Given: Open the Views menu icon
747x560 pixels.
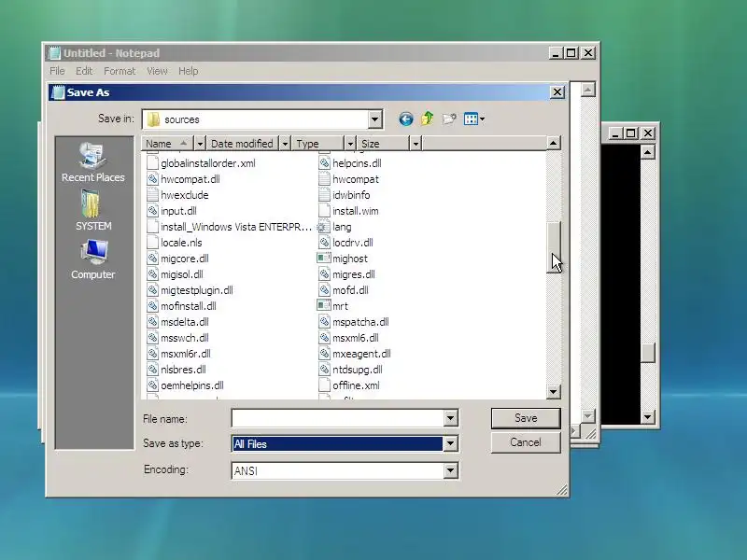Looking at the screenshot, I should 474,119.
